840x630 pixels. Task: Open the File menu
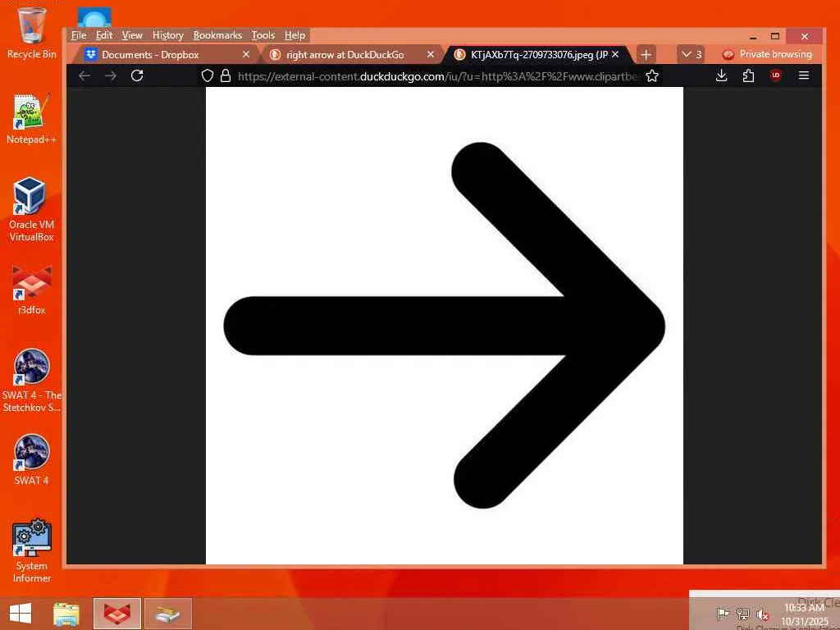[x=79, y=35]
